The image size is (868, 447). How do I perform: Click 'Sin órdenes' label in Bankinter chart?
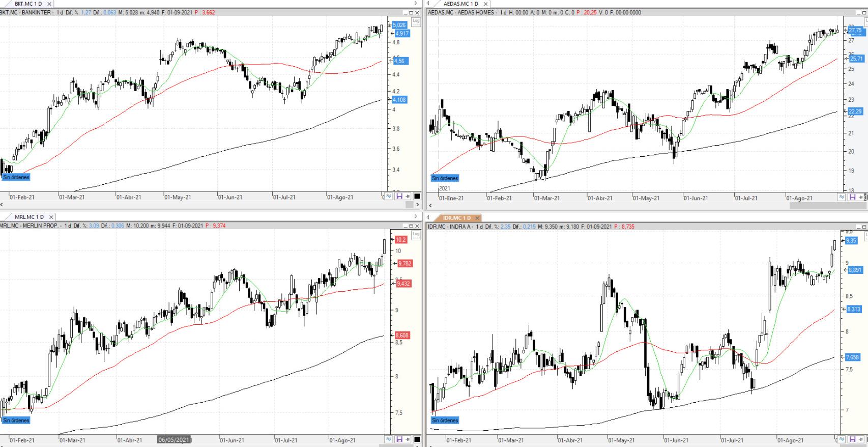coord(16,177)
